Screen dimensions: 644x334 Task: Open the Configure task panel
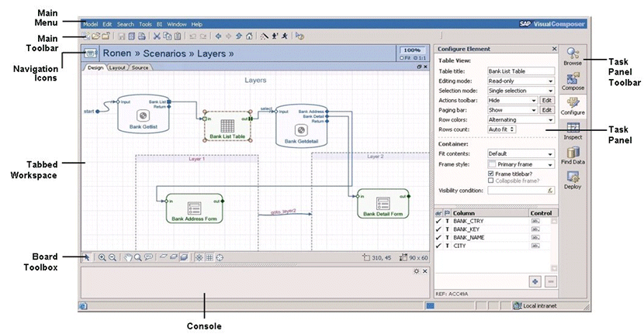pos(573,106)
